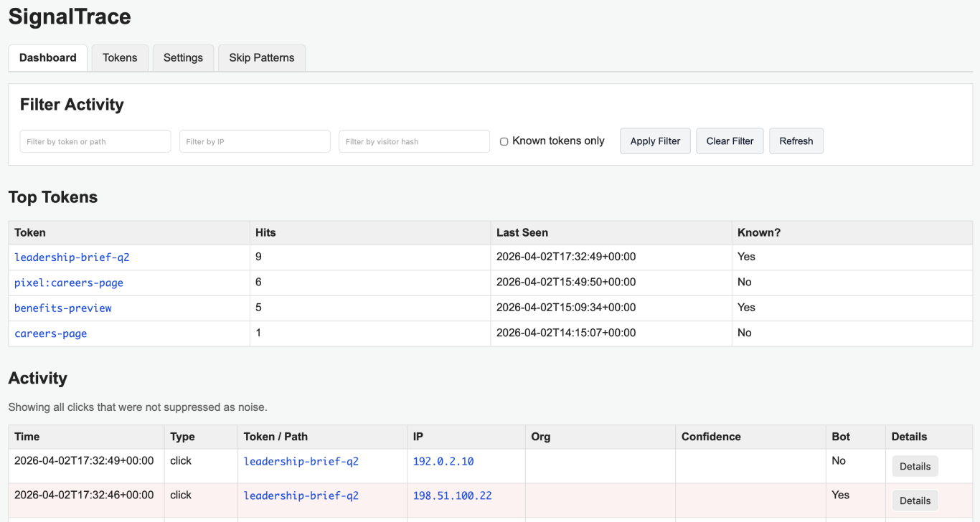
Task: Click the filter by IP field
Action: [x=254, y=141]
